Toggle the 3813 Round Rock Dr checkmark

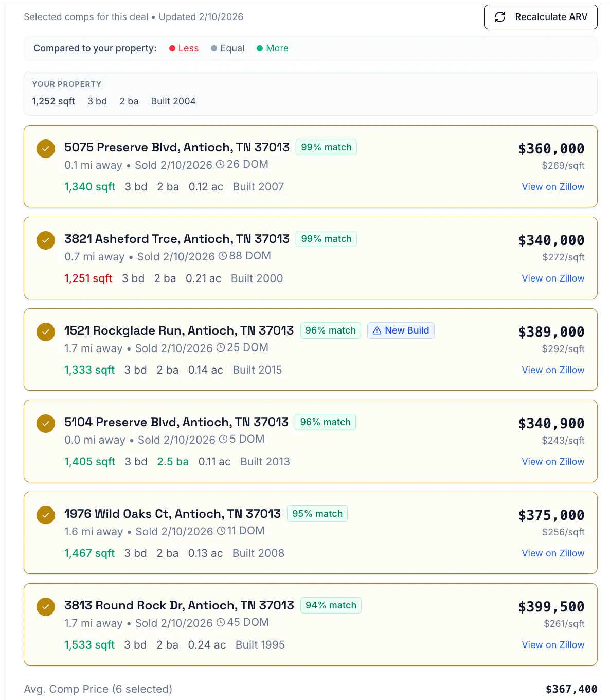(46, 607)
